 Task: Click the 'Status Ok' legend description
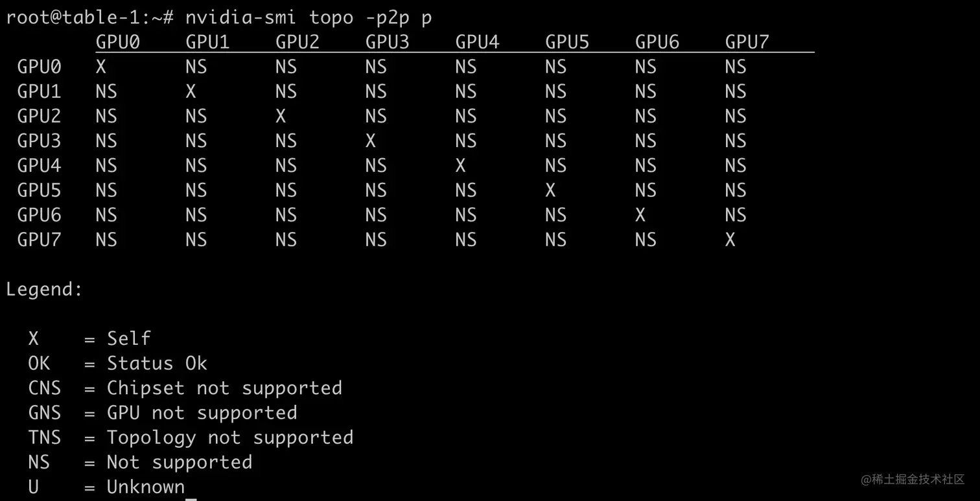click(157, 363)
